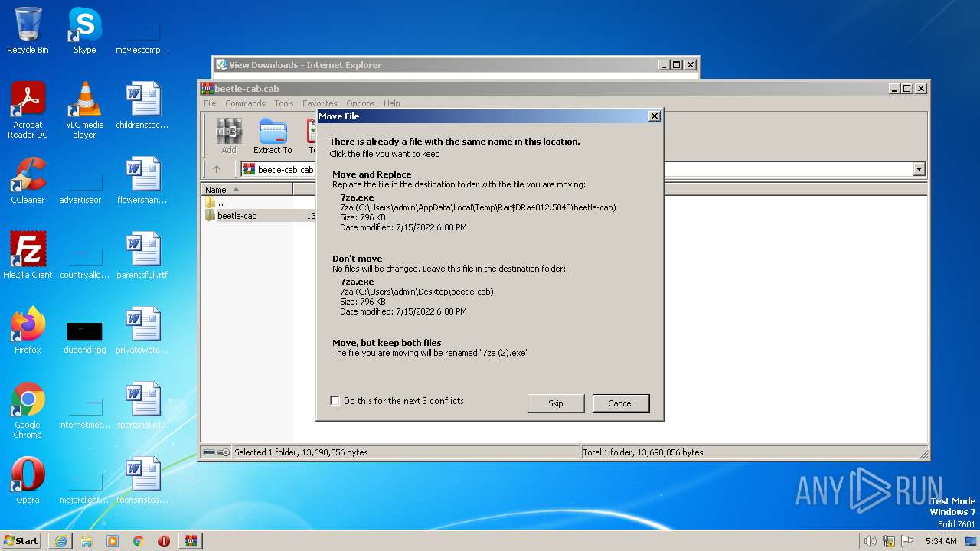Click the 7za.exe source file name
This screenshot has width=980, height=551.
(357, 197)
